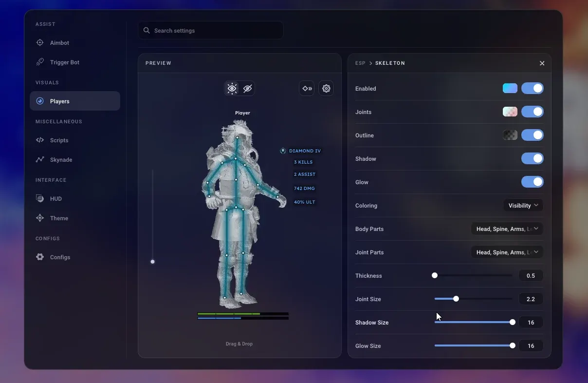
Task: Click the 742 DMG label
Action: tap(304, 189)
